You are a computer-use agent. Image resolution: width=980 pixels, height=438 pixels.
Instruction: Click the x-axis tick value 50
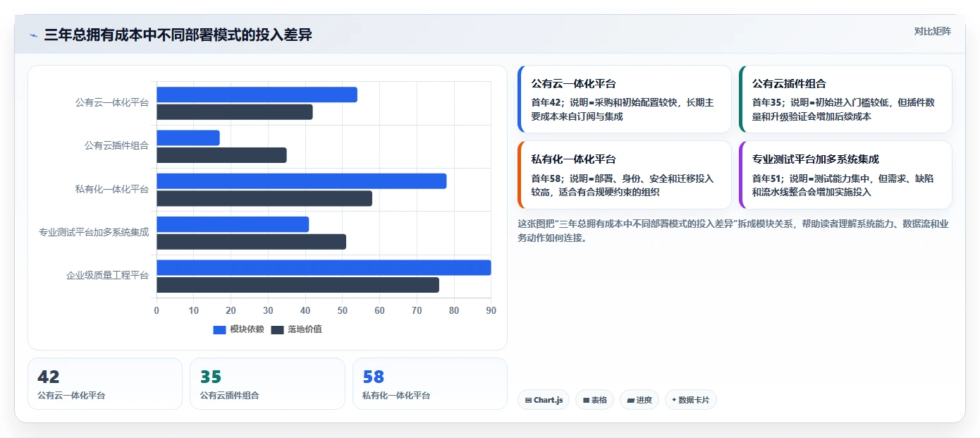click(x=342, y=310)
